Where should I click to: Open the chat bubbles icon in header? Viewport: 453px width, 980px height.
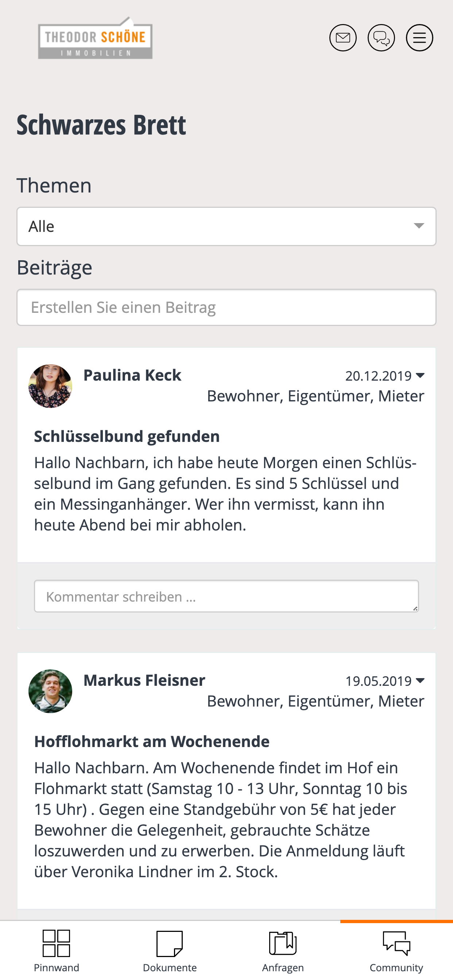coord(381,38)
